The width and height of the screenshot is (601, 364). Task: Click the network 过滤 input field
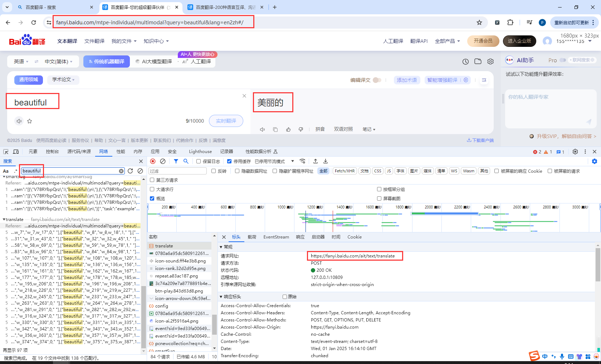[178, 171]
